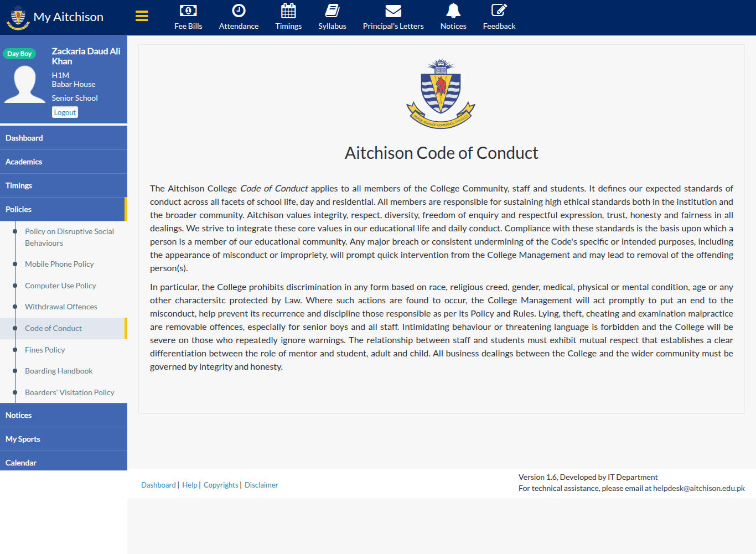Screen dimensions: 756x554
Task: Expand the My Sports sidebar section
Action: (x=64, y=439)
